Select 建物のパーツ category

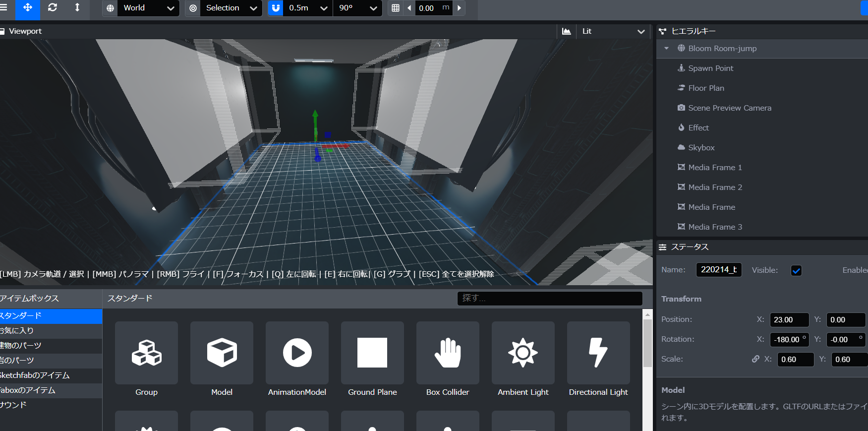point(51,346)
